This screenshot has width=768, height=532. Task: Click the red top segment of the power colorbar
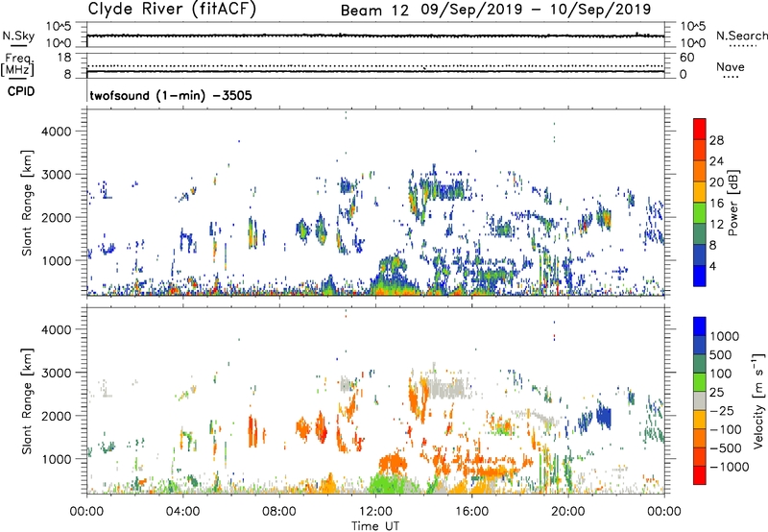700,129
